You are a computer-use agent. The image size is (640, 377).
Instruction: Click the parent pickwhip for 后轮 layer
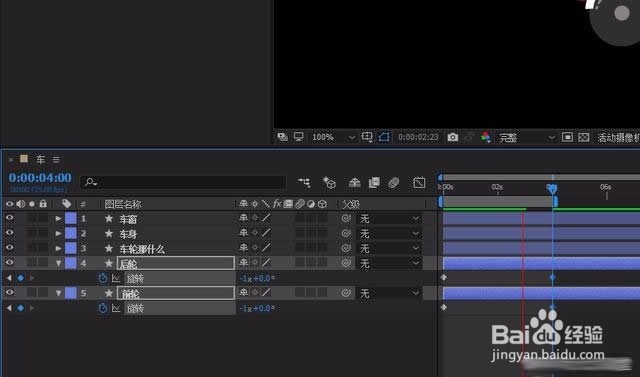pyautogui.click(x=346, y=263)
